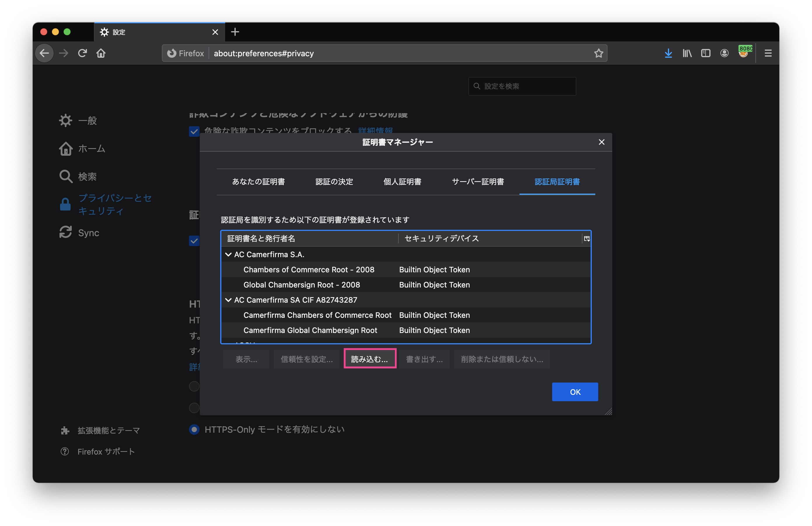The height and width of the screenshot is (526, 812).
Task: Open the Firefox home page icon
Action: [101, 53]
